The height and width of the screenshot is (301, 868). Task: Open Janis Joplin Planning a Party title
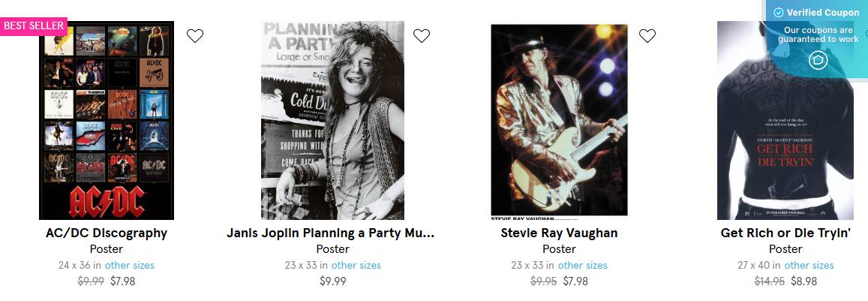pyautogui.click(x=331, y=233)
